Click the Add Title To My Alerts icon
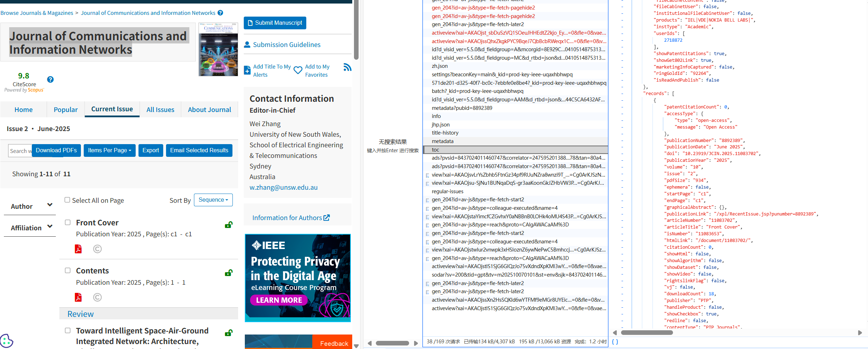This screenshot has width=868, height=349. (x=247, y=70)
